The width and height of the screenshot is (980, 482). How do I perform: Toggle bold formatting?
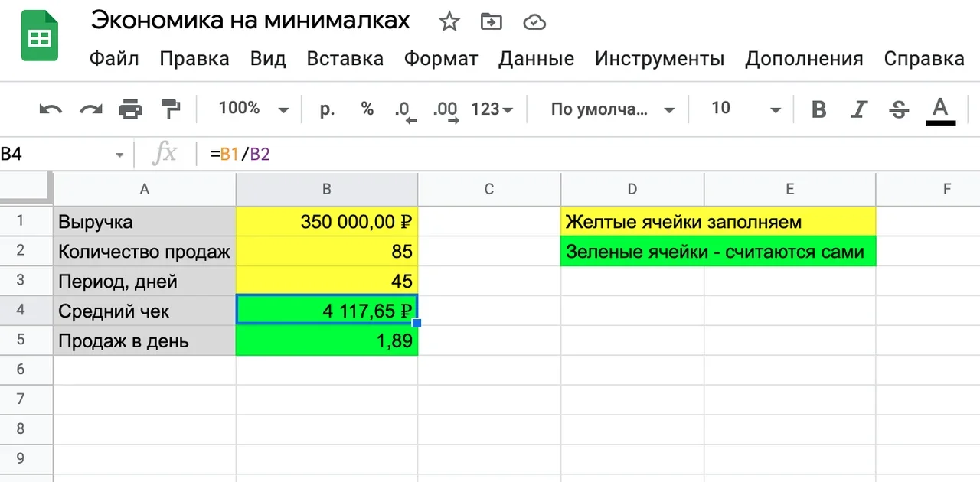(818, 109)
